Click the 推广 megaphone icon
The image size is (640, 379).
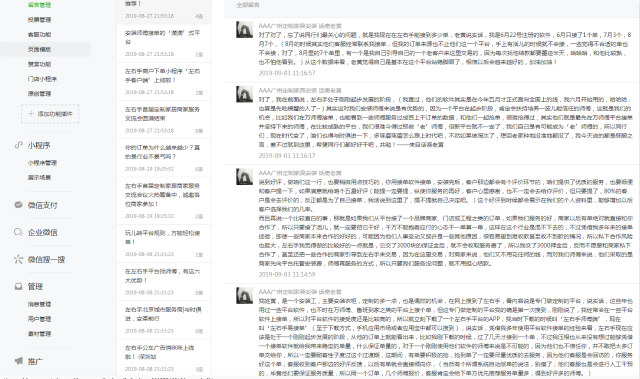coord(18,361)
